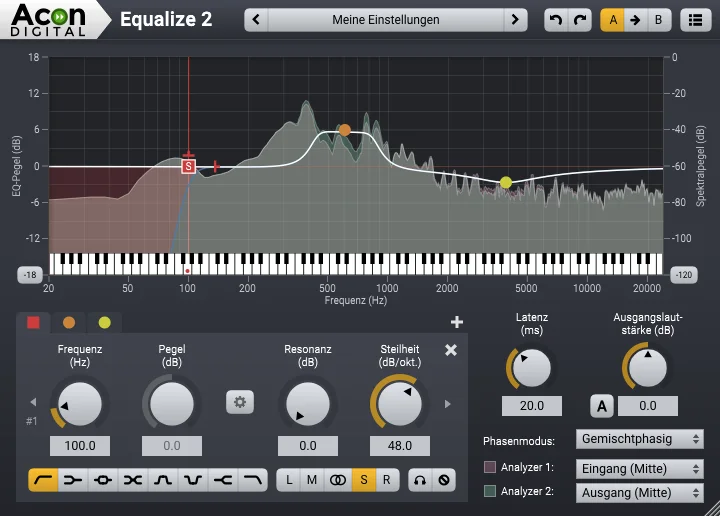
Task: Click the orange band point in graph
Action: click(344, 130)
